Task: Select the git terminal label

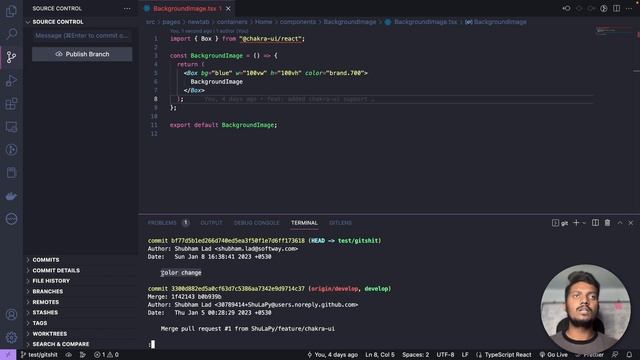Action: tap(560, 223)
